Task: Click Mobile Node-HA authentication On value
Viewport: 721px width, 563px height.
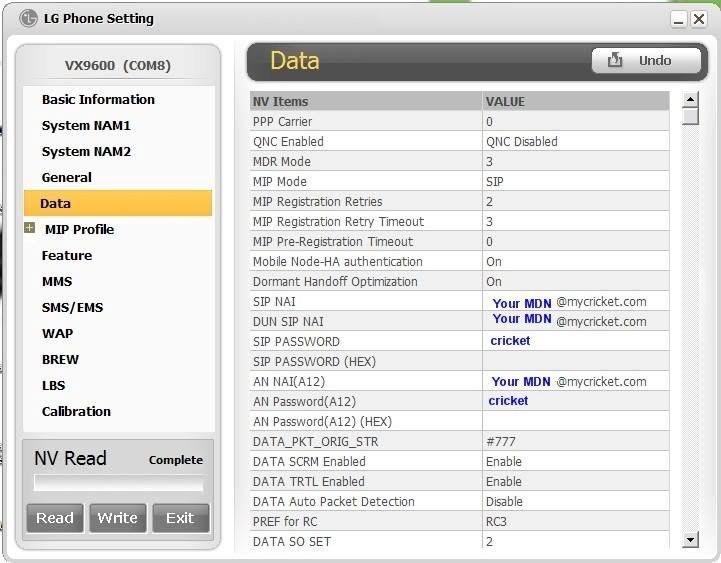Action: [576, 261]
